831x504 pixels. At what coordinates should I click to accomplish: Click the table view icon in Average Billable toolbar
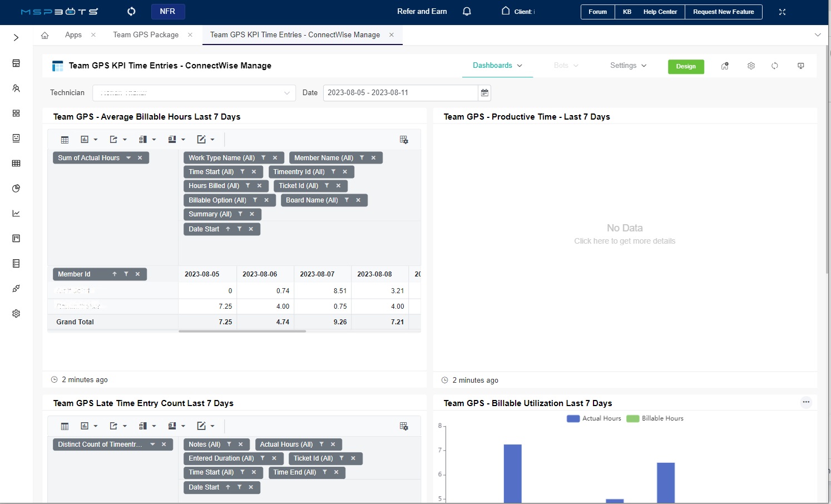click(x=65, y=139)
